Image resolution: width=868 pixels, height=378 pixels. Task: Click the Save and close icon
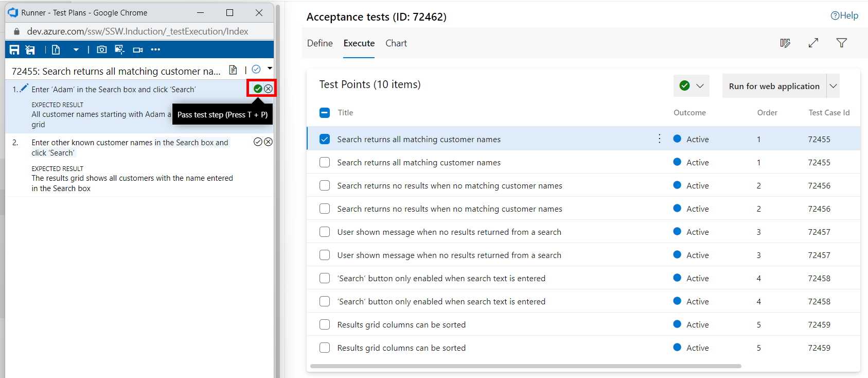tap(30, 49)
